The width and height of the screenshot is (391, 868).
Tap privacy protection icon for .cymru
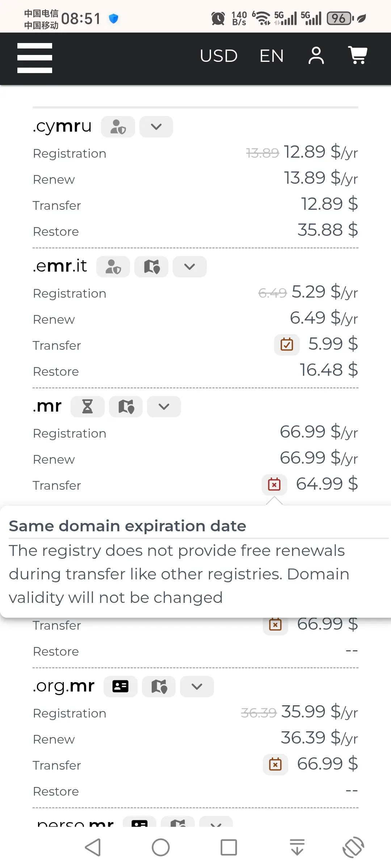click(118, 127)
